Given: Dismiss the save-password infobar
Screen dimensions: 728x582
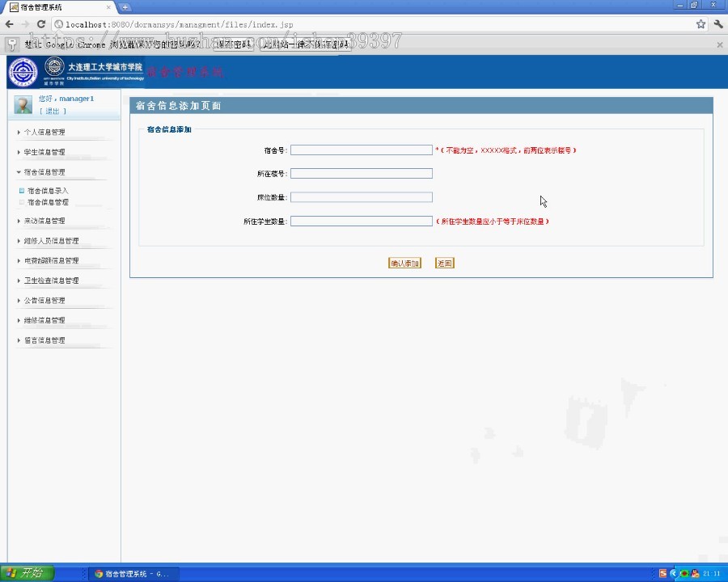Looking at the screenshot, I should click(x=720, y=44).
